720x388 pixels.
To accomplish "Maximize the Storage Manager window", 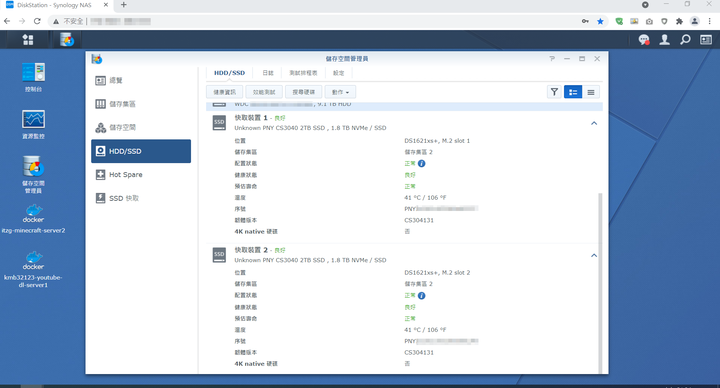I will click(x=582, y=59).
